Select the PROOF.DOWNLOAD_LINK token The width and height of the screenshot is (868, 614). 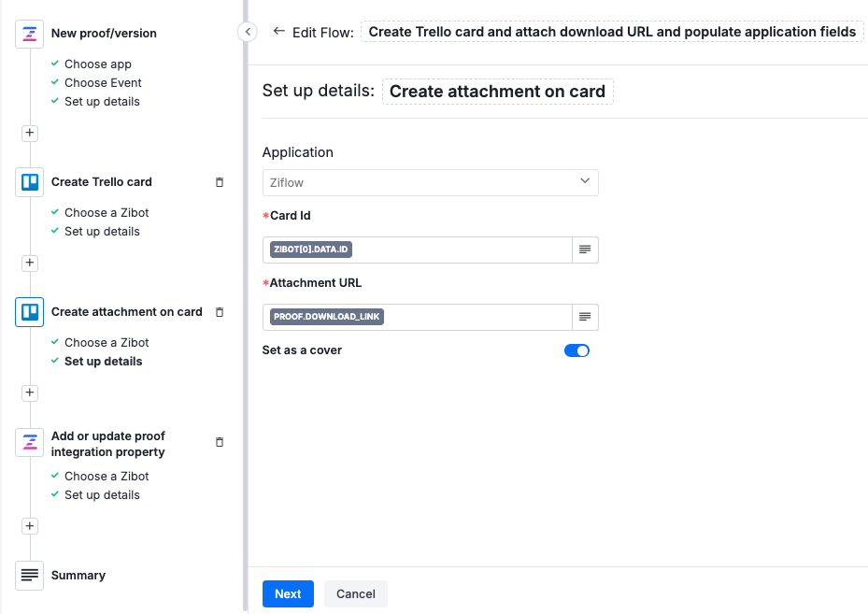327,317
